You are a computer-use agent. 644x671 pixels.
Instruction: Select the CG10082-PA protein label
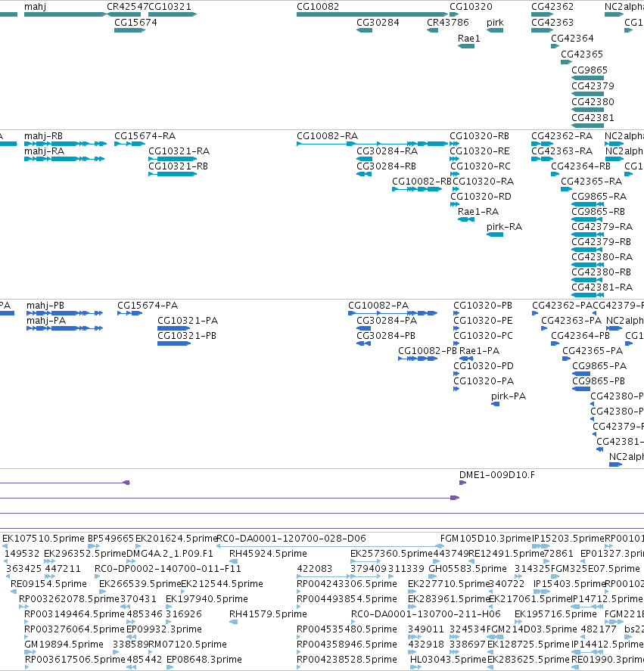[x=378, y=306]
